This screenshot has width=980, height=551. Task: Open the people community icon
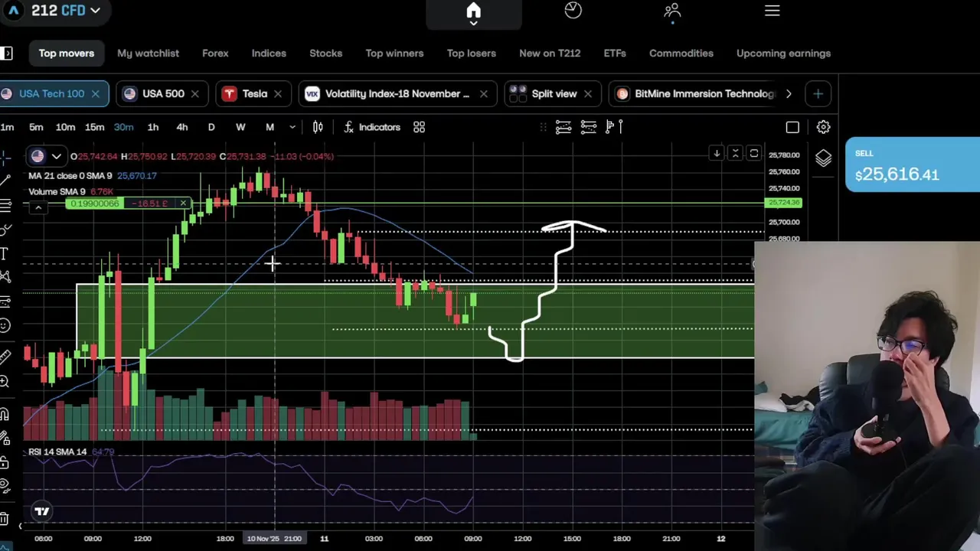click(x=672, y=10)
